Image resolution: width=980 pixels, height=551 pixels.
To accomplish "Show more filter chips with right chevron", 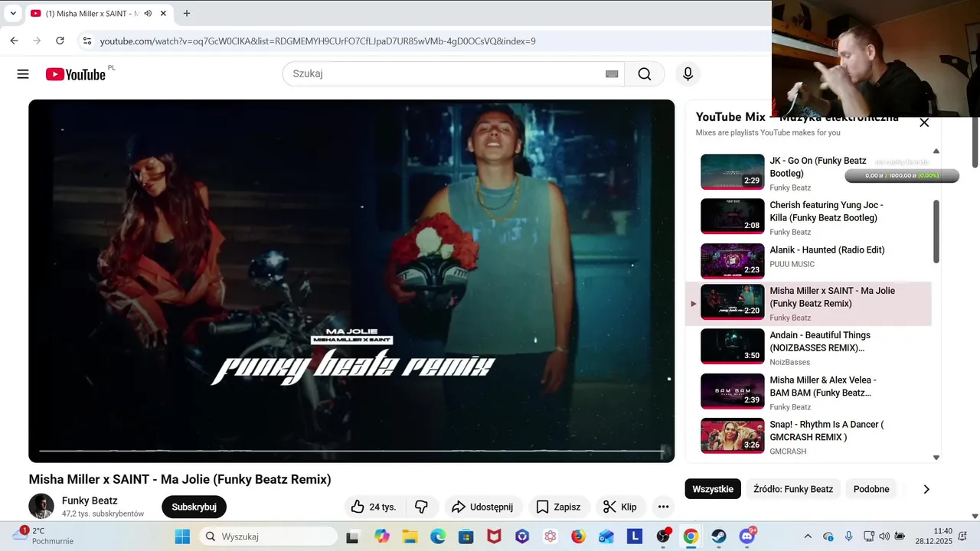I will pos(926,489).
